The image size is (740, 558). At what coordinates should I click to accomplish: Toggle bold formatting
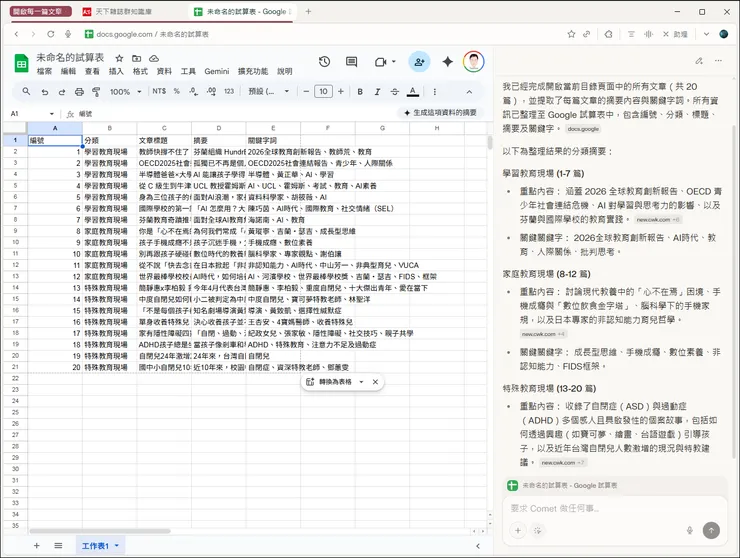pyautogui.click(x=360, y=92)
